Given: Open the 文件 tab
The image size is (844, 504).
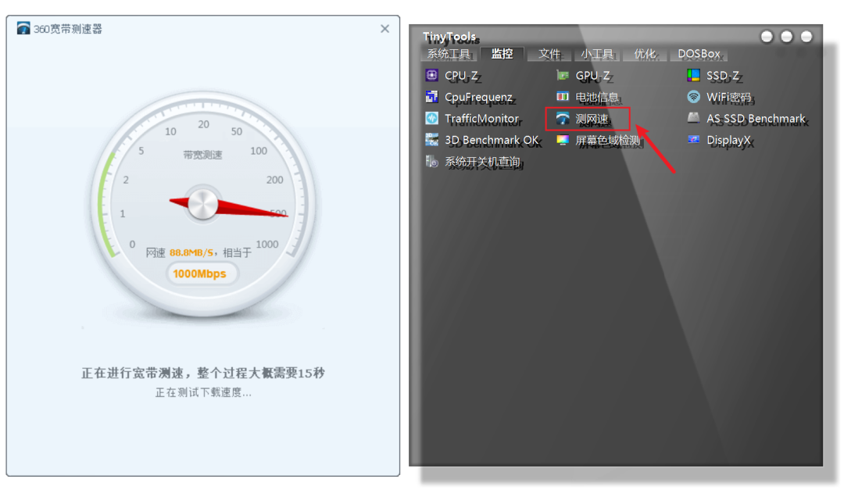Looking at the screenshot, I should [x=549, y=54].
